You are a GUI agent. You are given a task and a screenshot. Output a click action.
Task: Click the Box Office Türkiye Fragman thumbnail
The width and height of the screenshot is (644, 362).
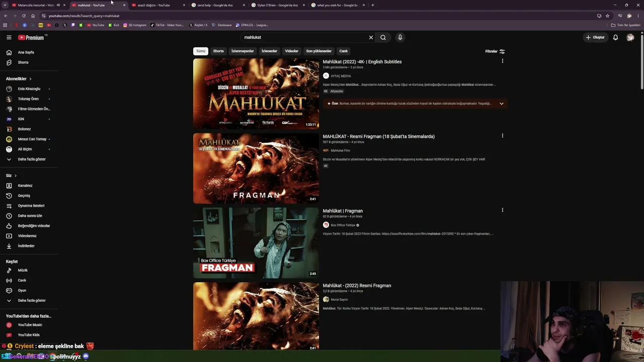click(256, 243)
